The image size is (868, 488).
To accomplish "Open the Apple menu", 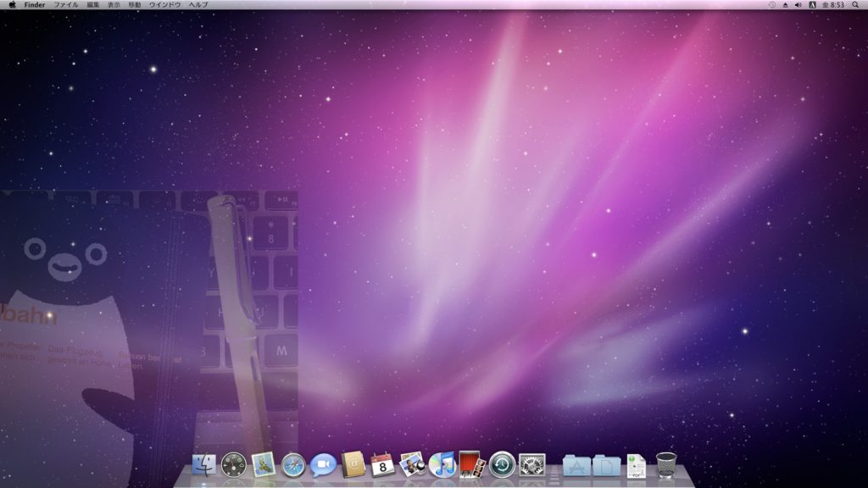I will pyautogui.click(x=12, y=4).
